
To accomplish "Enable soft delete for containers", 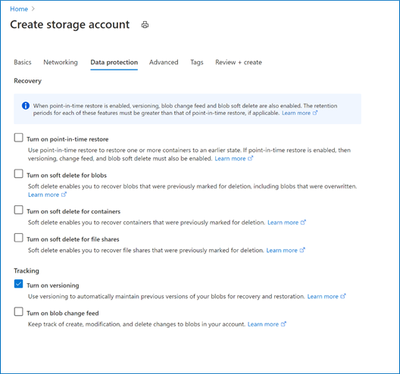I will [x=18, y=210].
